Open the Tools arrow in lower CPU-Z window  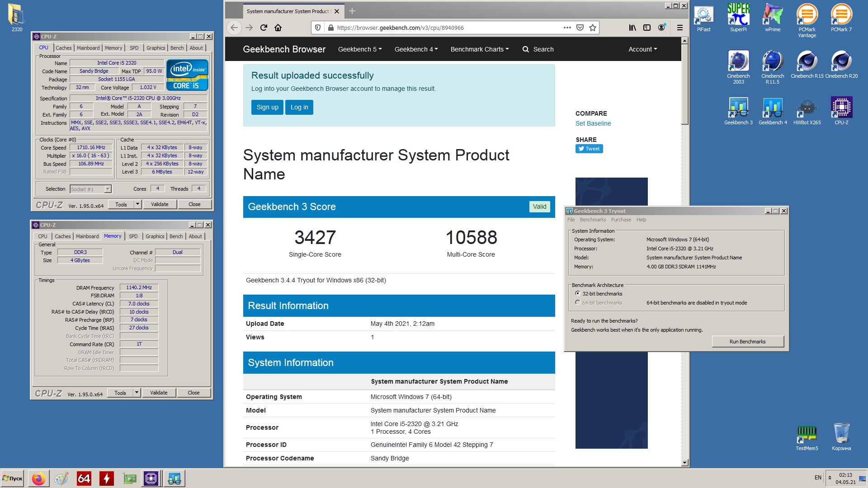(137, 393)
